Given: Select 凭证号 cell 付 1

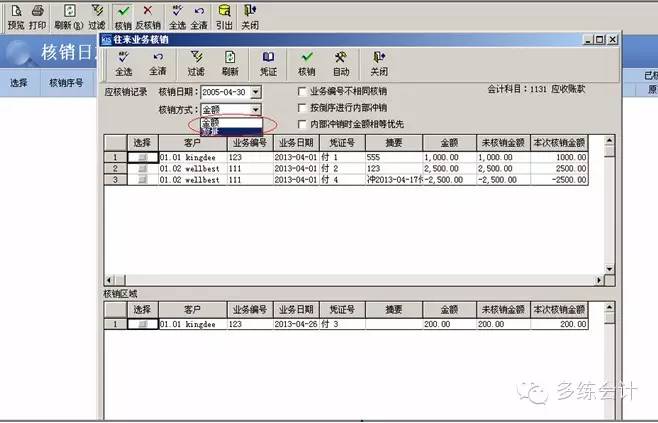Looking at the screenshot, I should 342,157.
